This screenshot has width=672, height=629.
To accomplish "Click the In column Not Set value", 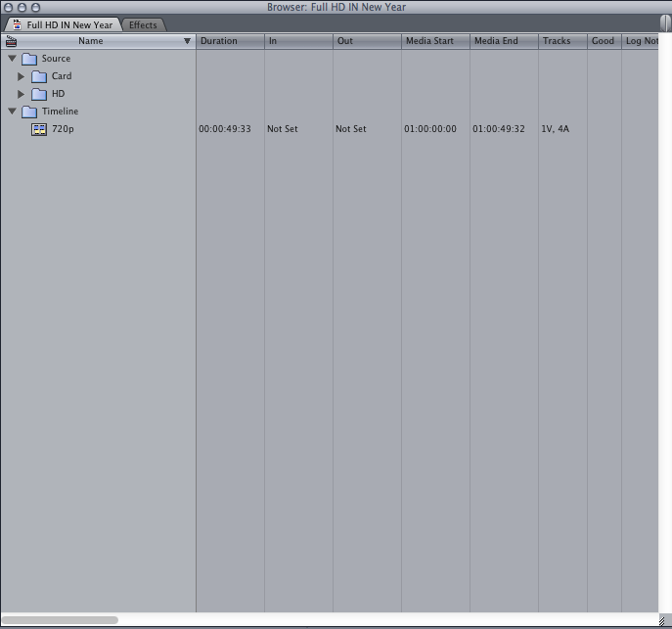I will coord(283,129).
